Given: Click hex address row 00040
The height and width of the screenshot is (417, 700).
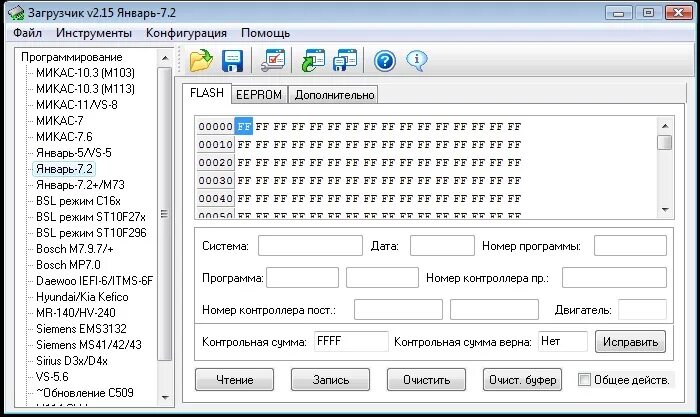Looking at the screenshot, I should tap(216, 199).
